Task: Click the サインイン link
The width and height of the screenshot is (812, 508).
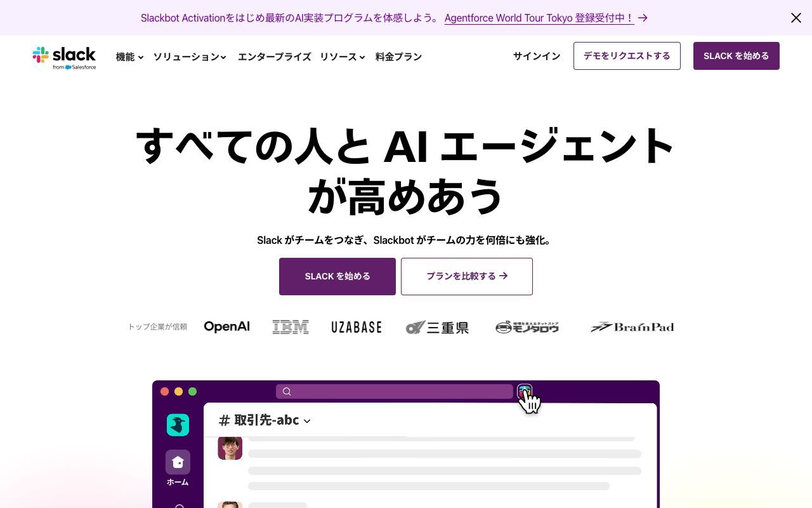Action: 537,56
